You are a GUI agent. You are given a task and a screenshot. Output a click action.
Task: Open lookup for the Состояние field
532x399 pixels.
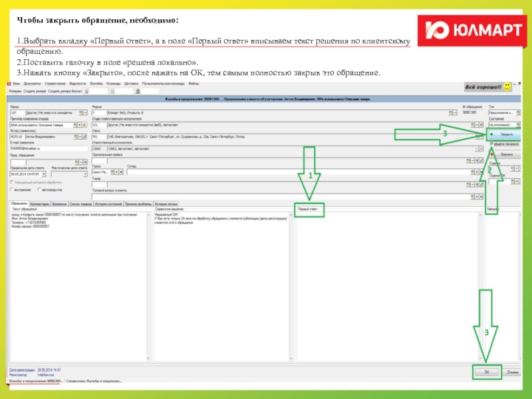click(518, 125)
